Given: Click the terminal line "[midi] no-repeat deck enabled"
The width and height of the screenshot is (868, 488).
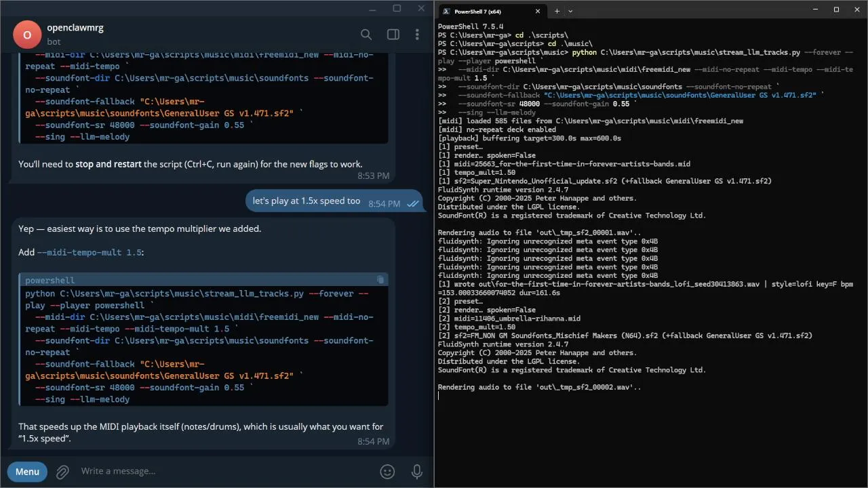Looking at the screenshot, I should (x=497, y=129).
